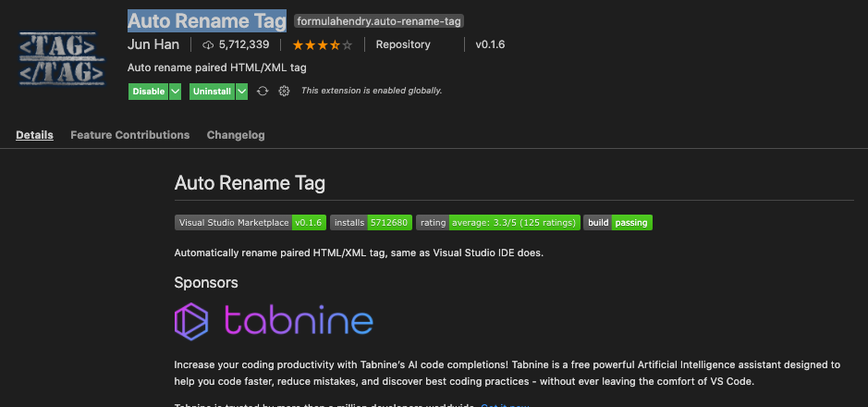
Task: Click the Uninstall button
Action: [212, 92]
